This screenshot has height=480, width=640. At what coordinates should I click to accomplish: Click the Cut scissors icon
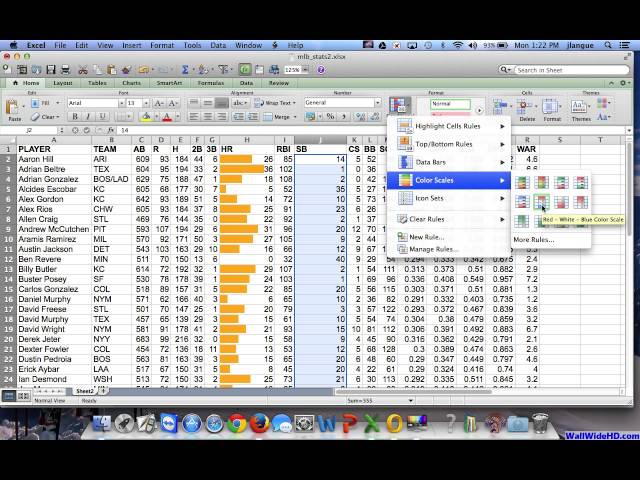83,70
